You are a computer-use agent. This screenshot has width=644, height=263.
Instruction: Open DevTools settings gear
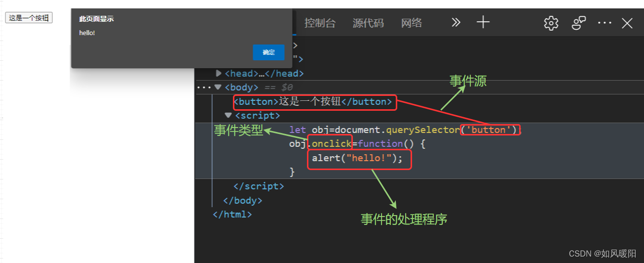[551, 23]
